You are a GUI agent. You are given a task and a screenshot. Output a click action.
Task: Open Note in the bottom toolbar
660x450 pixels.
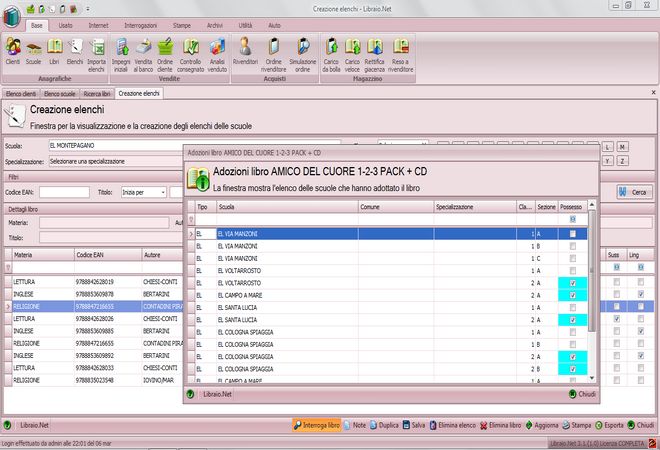coord(354,425)
